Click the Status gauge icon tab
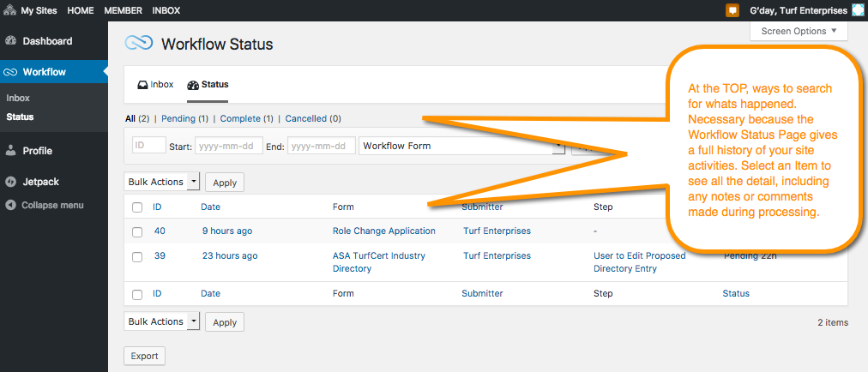Viewport: 868px width, 372px height. click(x=193, y=85)
